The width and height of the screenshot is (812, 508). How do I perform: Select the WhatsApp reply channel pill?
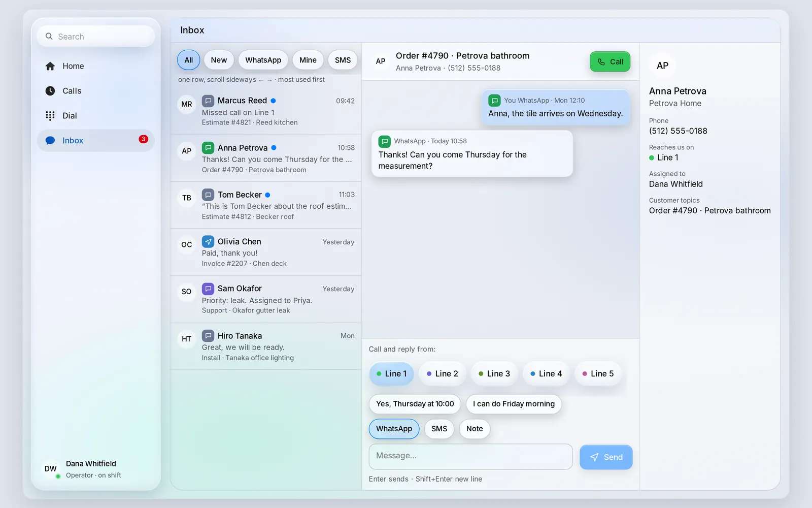click(394, 429)
